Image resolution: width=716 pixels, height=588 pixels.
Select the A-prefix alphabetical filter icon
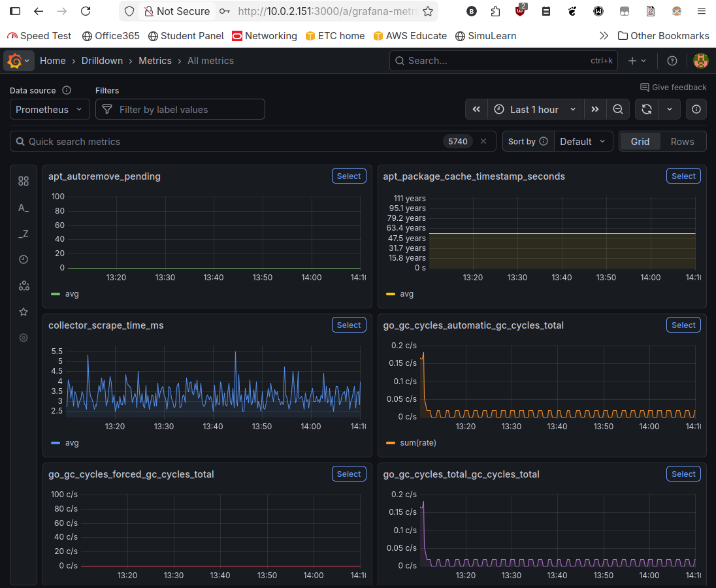24,208
